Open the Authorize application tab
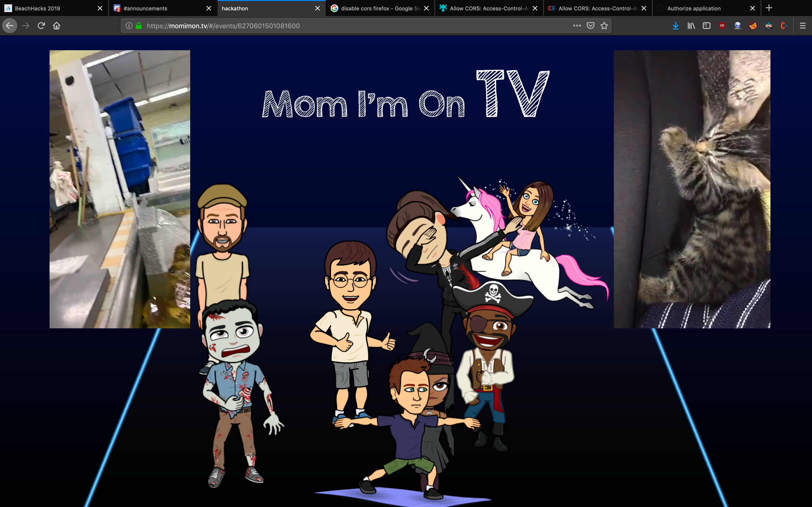The width and height of the screenshot is (812, 507). [698, 8]
